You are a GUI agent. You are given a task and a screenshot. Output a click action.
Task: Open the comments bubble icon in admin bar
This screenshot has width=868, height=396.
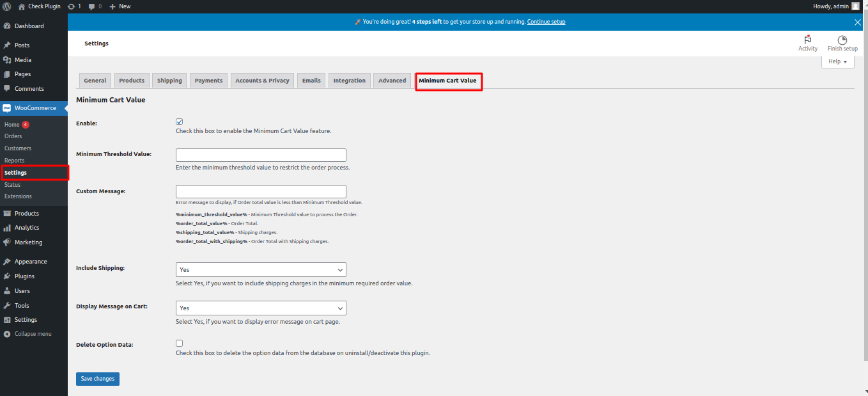click(x=93, y=6)
